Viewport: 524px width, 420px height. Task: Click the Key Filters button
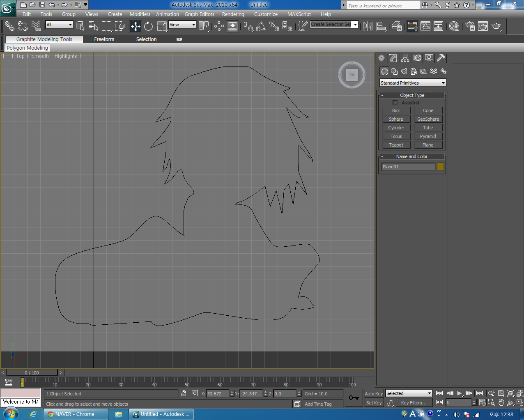[414, 403]
